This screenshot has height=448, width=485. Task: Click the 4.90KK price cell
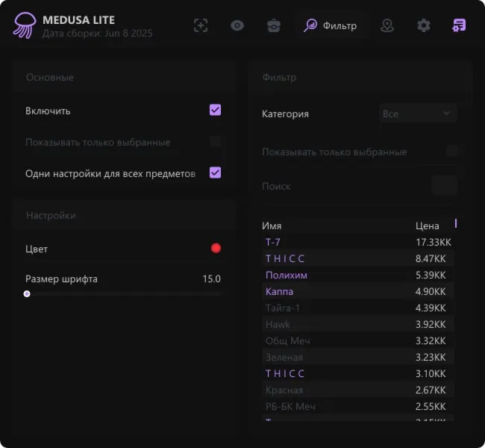tap(431, 291)
